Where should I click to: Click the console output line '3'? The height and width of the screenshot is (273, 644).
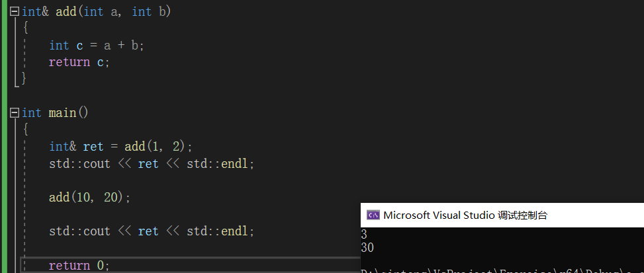click(364, 234)
